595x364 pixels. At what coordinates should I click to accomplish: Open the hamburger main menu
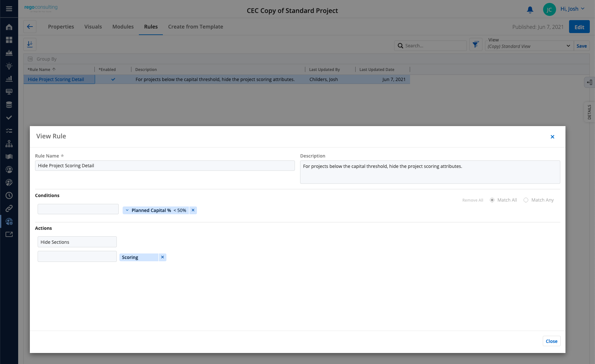[x=9, y=9]
